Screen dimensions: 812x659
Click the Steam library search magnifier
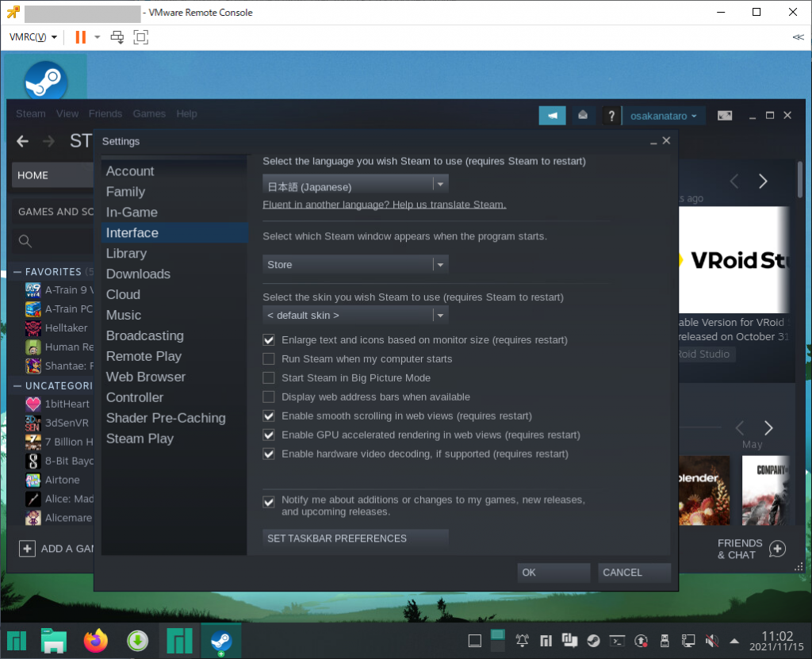25,241
